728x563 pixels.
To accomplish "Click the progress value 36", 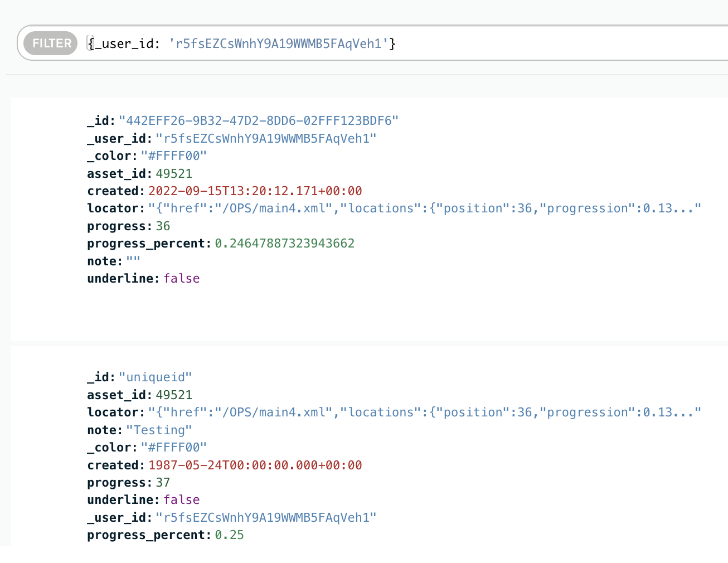I will tap(163, 226).
